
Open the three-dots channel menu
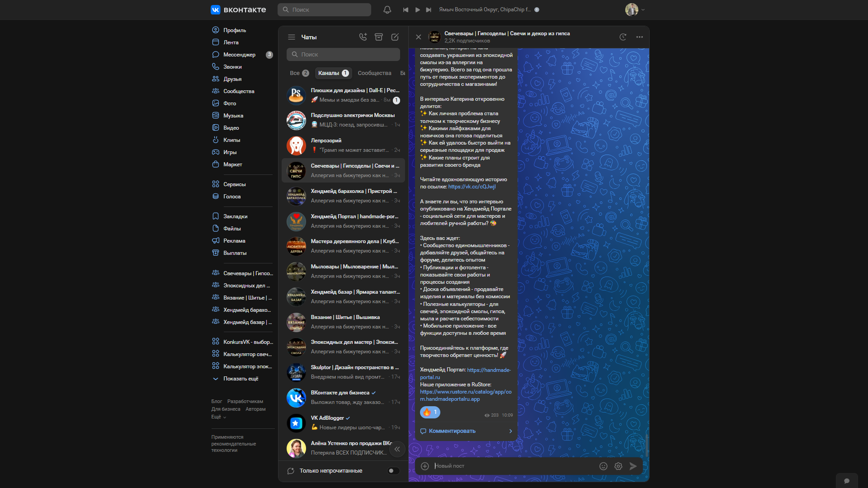(639, 37)
